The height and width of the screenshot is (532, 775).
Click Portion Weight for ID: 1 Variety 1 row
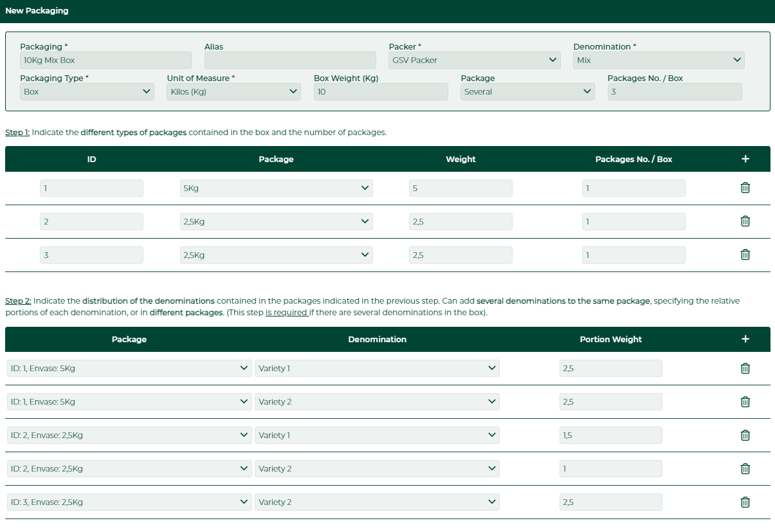pyautogui.click(x=610, y=369)
